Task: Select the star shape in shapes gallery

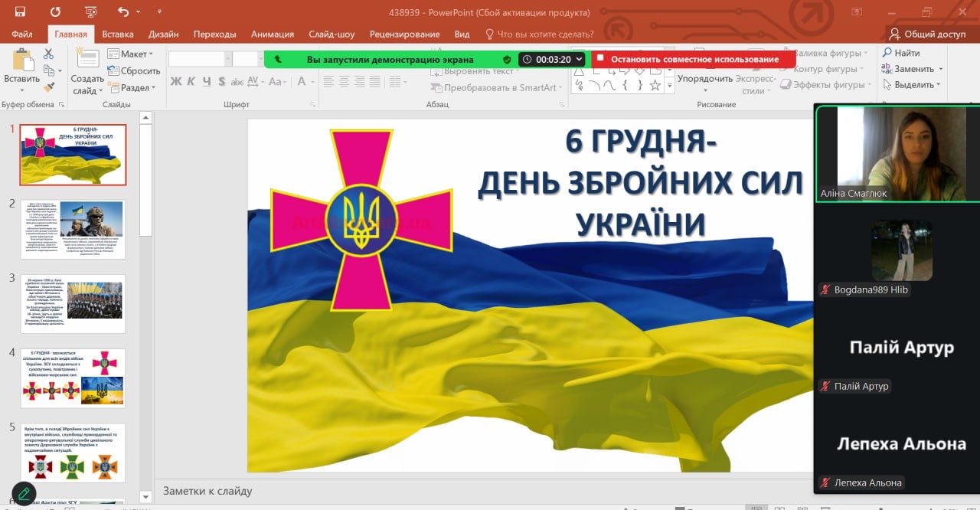Action: (655, 85)
